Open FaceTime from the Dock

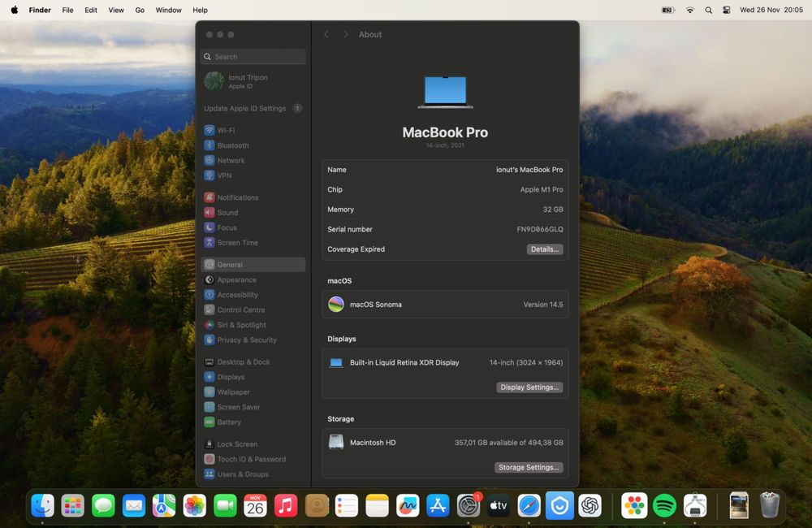225,505
